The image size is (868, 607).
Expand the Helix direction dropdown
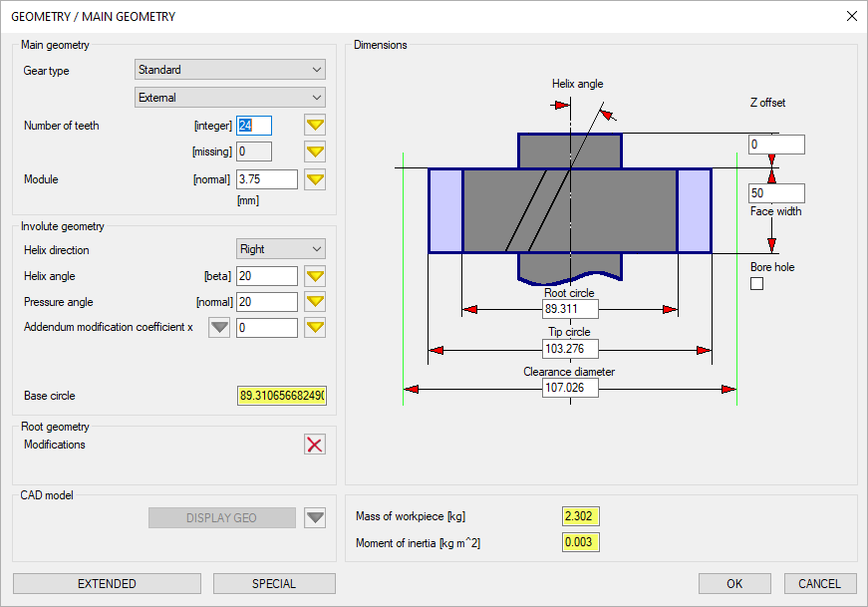click(281, 249)
